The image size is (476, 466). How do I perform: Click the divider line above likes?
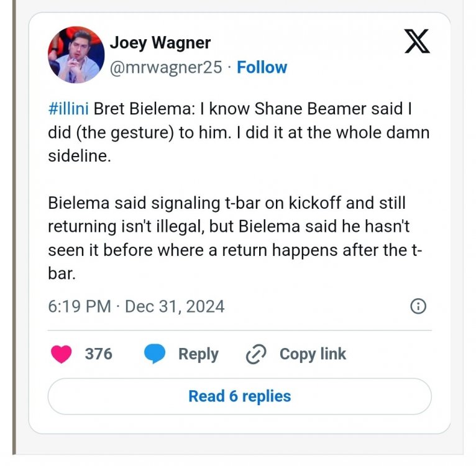point(239,330)
